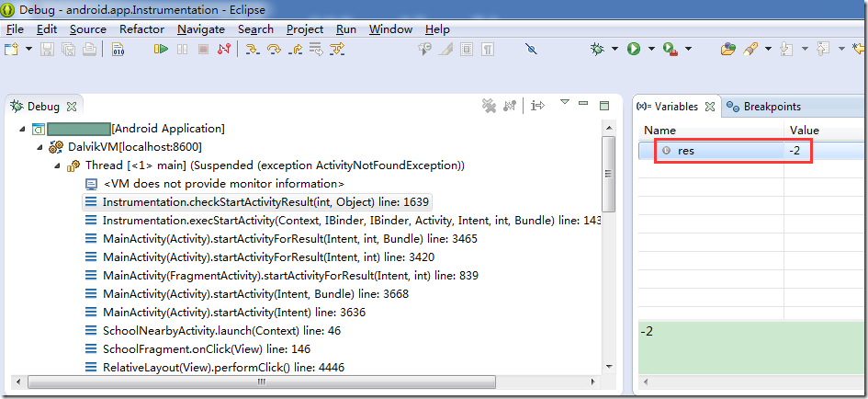This screenshot has height=399, width=868.
Task: Open the Window menu
Action: pyautogui.click(x=390, y=29)
